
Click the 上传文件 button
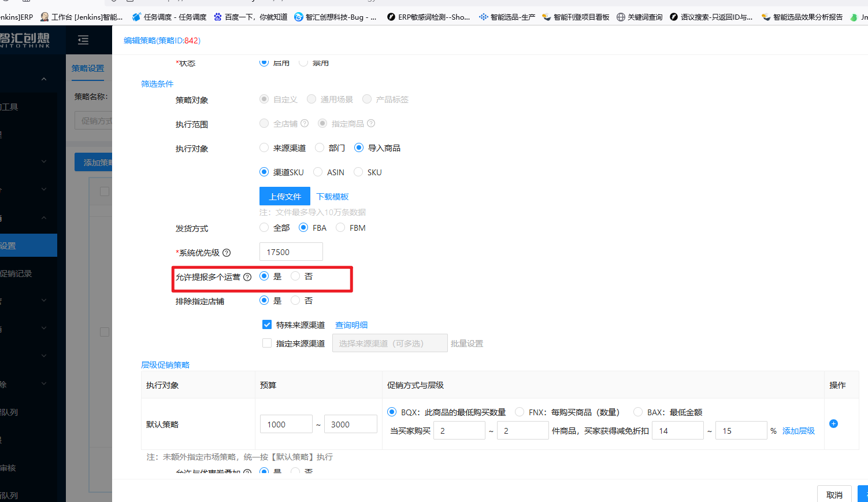point(285,197)
